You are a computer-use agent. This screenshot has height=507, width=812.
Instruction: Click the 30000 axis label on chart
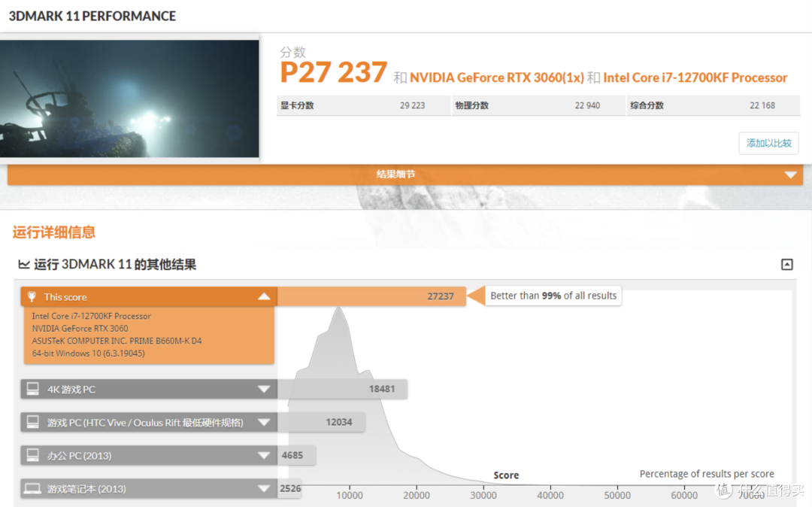click(483, 496)
